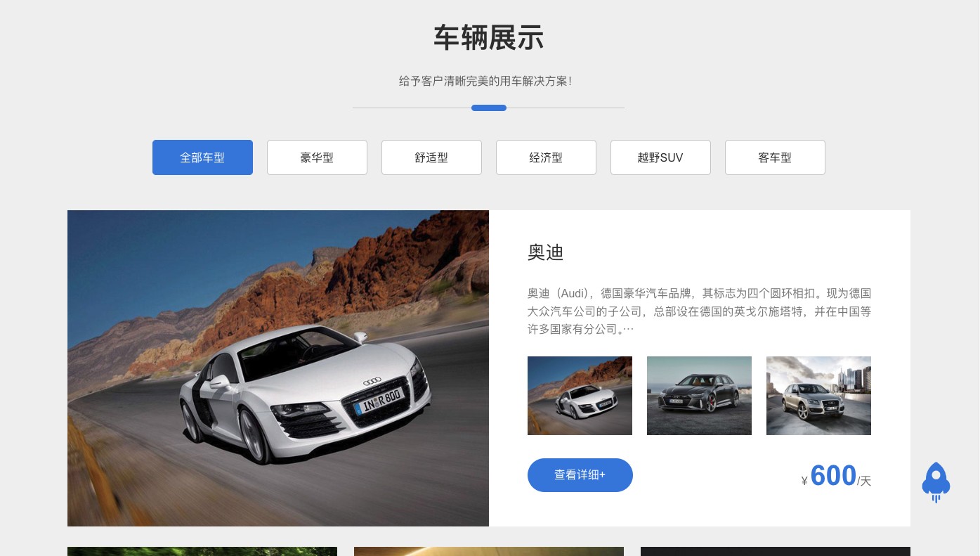980x556 pixels.
Task: Click the 奥迪 car title
Action: click(546, 252)
